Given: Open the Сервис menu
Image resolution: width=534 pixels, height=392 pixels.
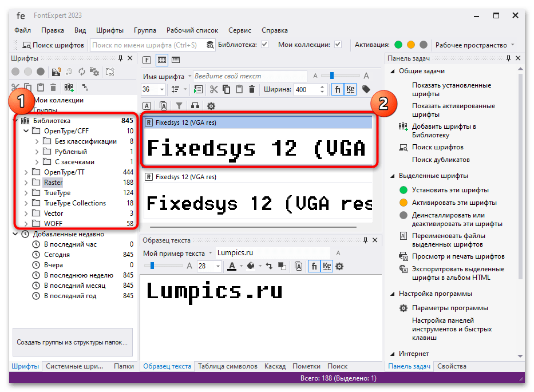Looking at the screenshot, I should (x=239, y=30).
